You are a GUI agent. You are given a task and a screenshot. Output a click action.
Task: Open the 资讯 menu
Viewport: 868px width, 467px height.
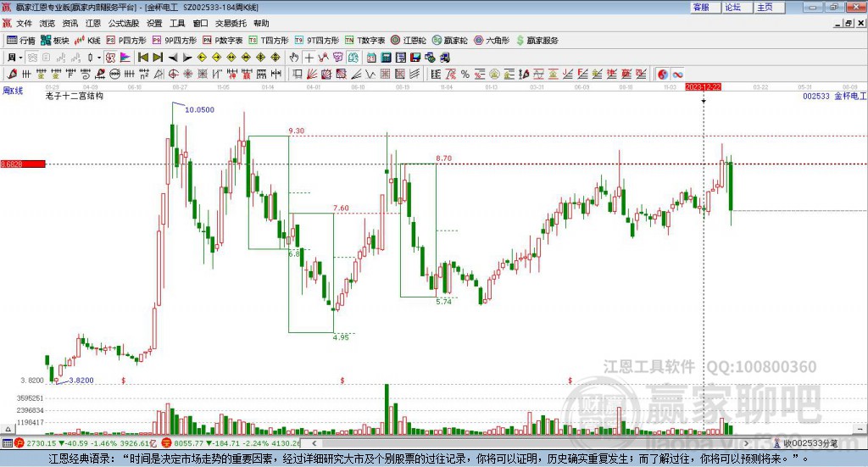tap(70, 23)
